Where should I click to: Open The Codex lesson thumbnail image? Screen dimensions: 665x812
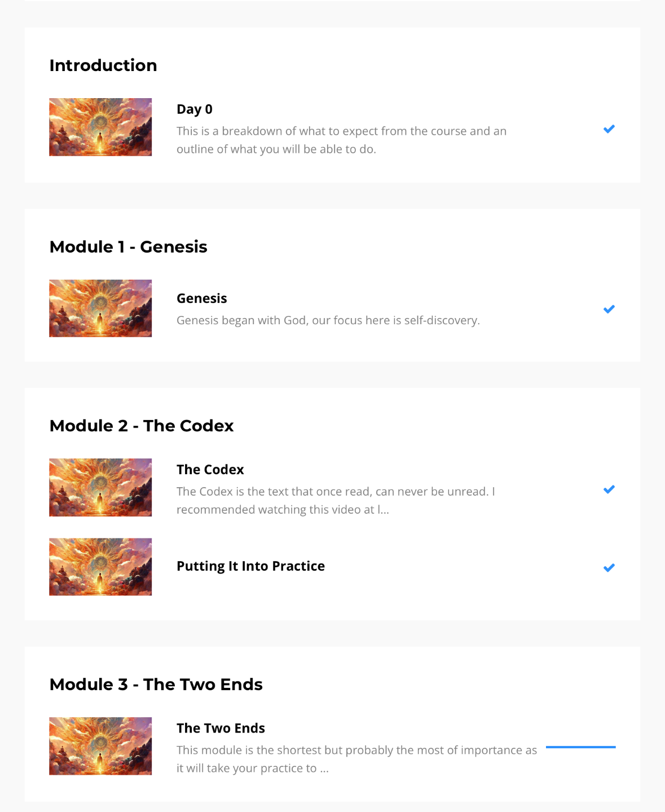click(x=100, y=487)
